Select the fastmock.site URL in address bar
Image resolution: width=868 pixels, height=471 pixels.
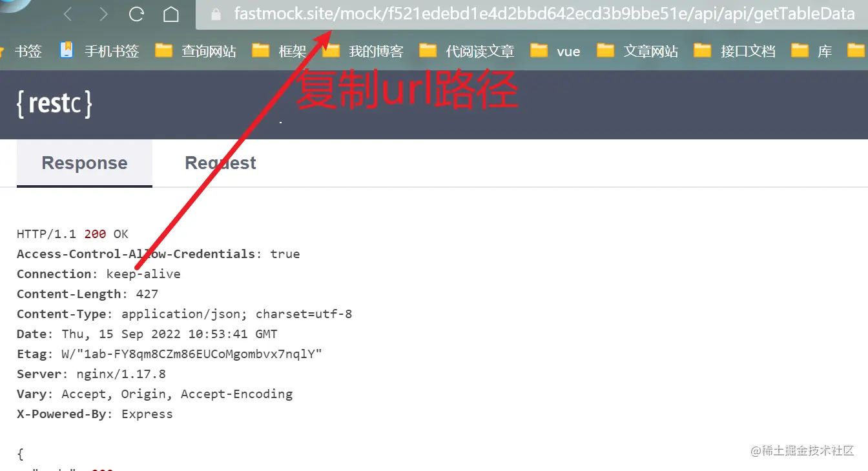coord(544,14)
